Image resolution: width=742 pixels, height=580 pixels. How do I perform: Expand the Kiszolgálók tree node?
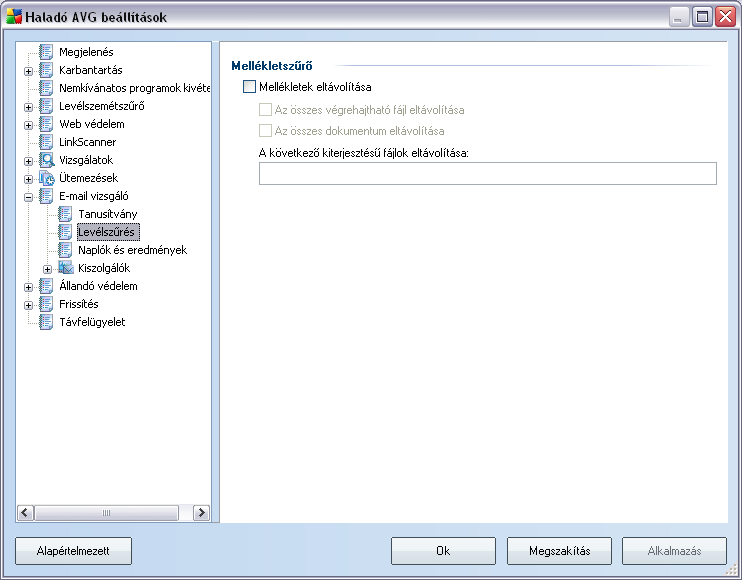[x=47, y=269]
